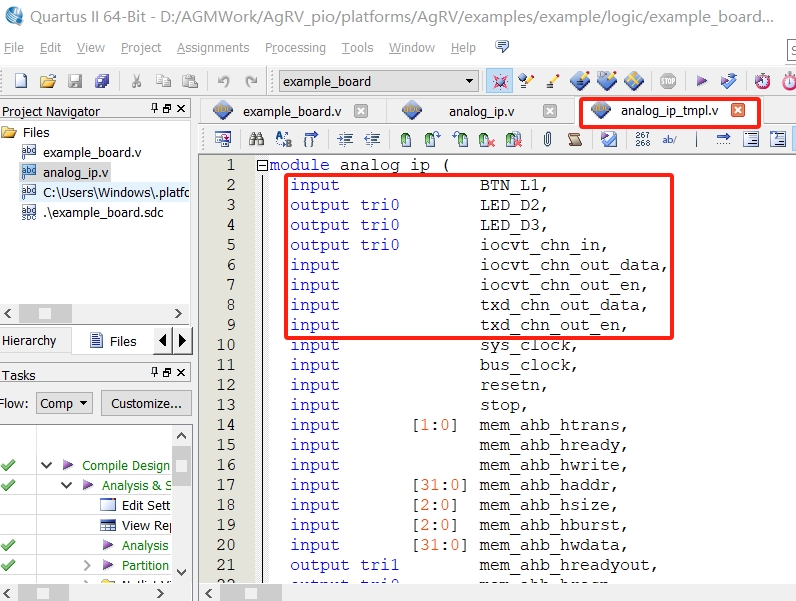The height and width of the screenshot is (601, 796).
Task: Open the Tools menu
Action: pos(357,48)
